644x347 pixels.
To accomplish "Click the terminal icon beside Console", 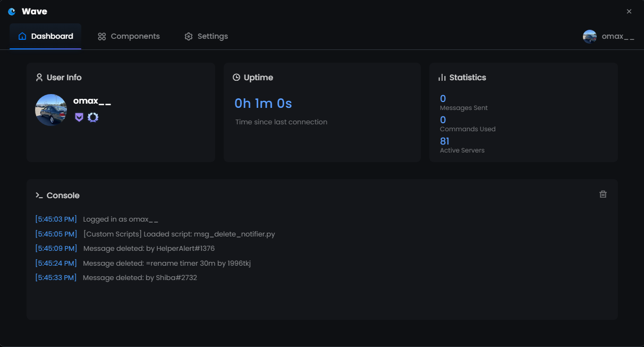I will coord(39,195).
